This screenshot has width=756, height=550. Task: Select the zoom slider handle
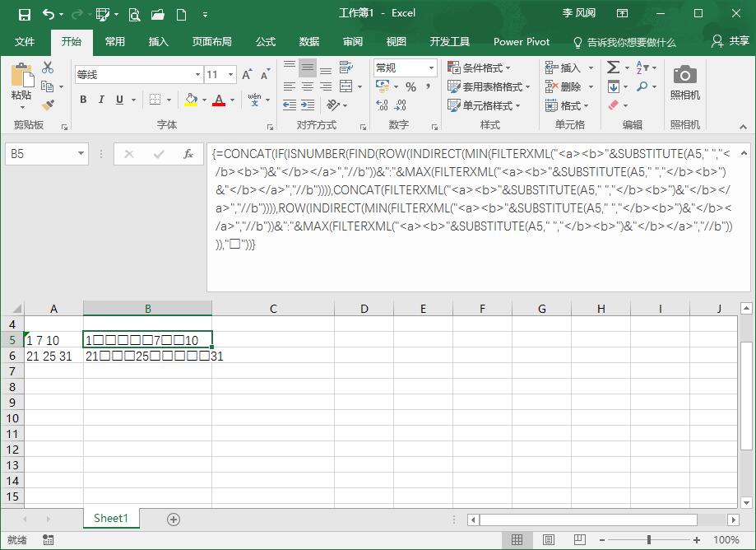click(x=649, y=539)
